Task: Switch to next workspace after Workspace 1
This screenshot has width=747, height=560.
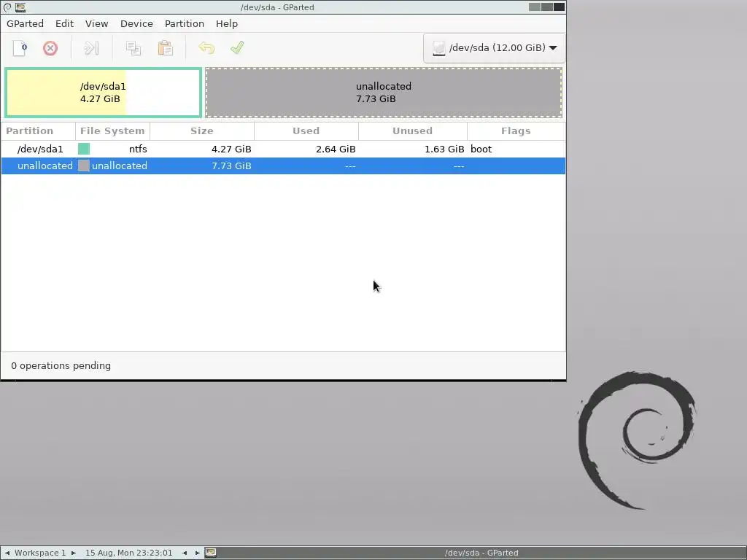Action: point(74,553)
